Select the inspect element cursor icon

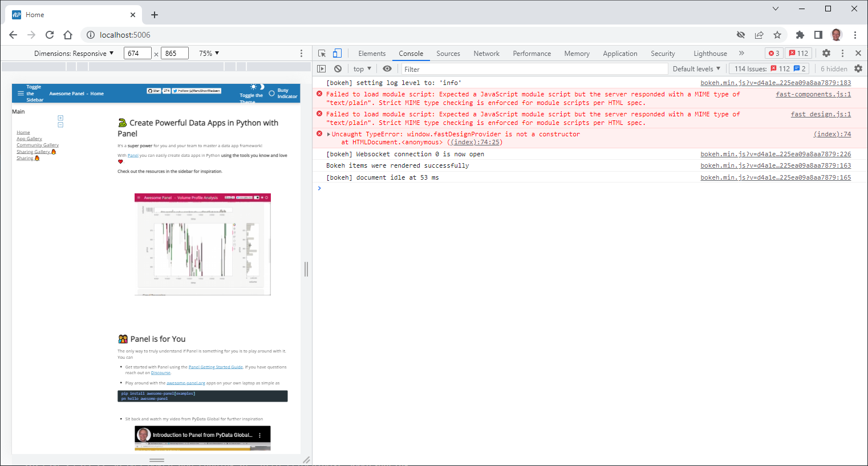(322, 54)
